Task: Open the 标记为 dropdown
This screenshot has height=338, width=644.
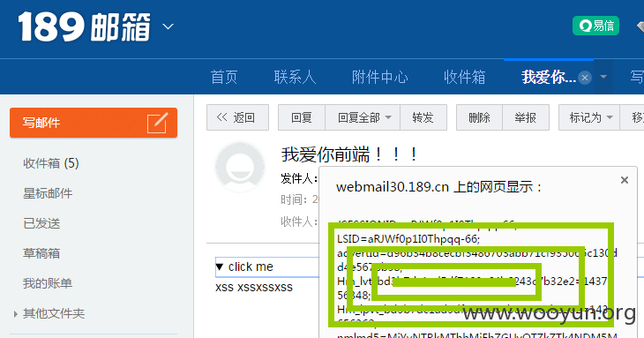Action: [x=589, y=117]
